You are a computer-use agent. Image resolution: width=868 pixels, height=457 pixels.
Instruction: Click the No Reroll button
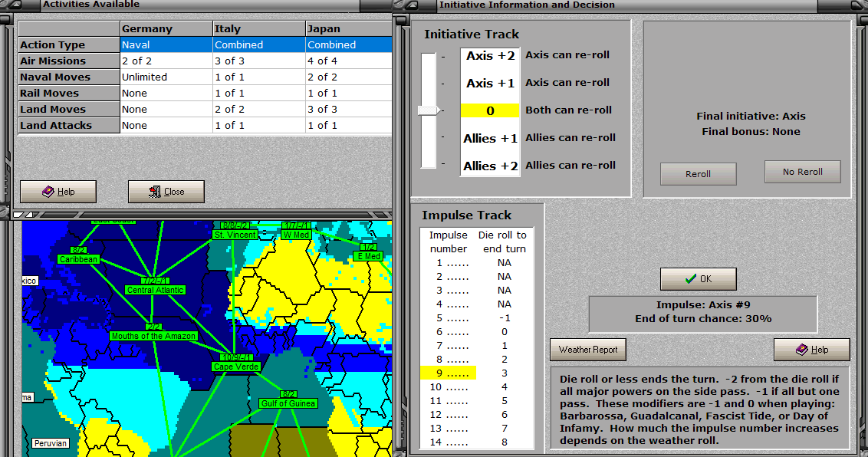pos(803,172)
